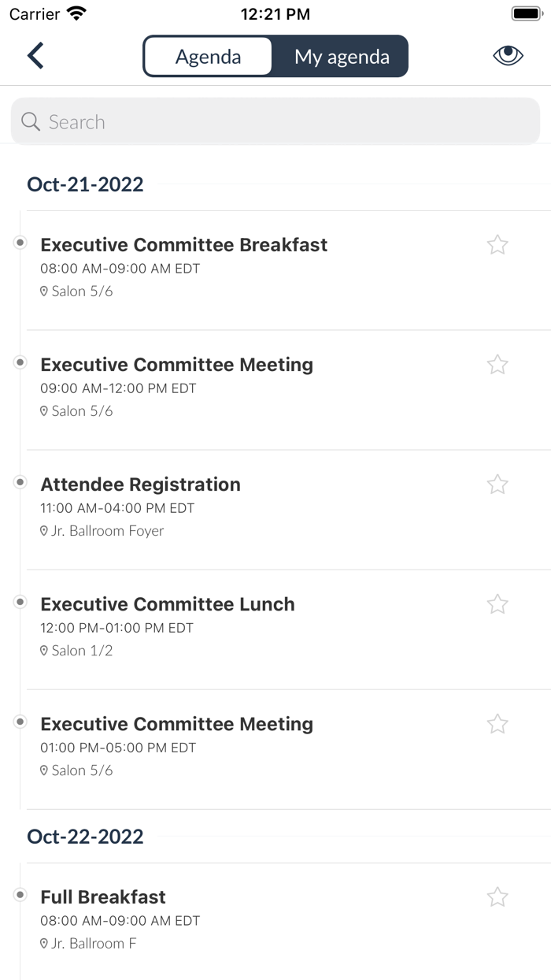Screen dimensions: 551x980
Task: Tap the Jr. Ballroom Foyer location pin
Action: pos(44,532)
